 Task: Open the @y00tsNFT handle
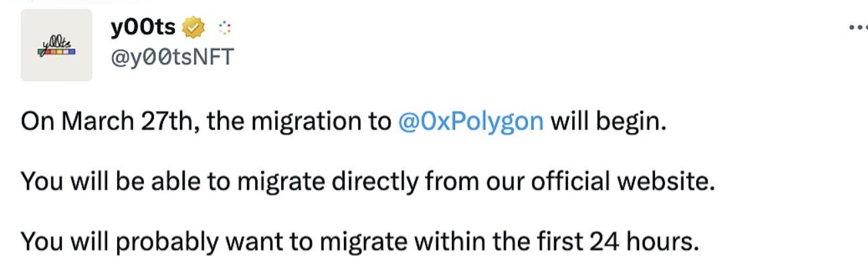point(171,57)
